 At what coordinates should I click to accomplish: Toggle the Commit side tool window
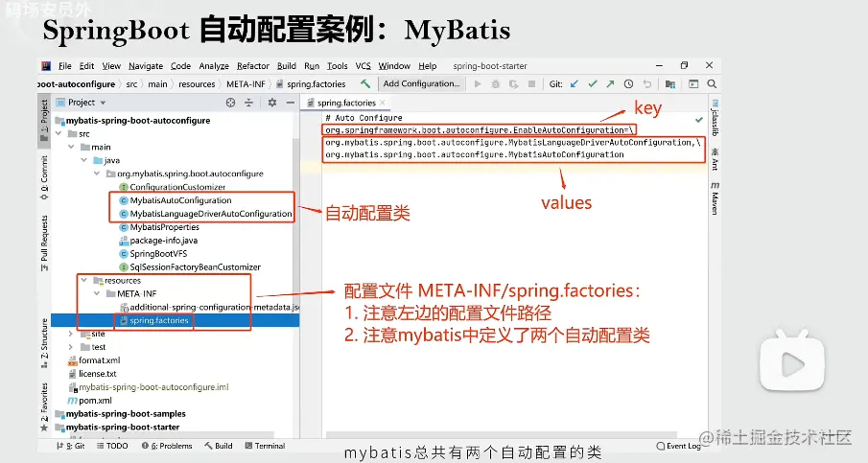coord(44,177)
